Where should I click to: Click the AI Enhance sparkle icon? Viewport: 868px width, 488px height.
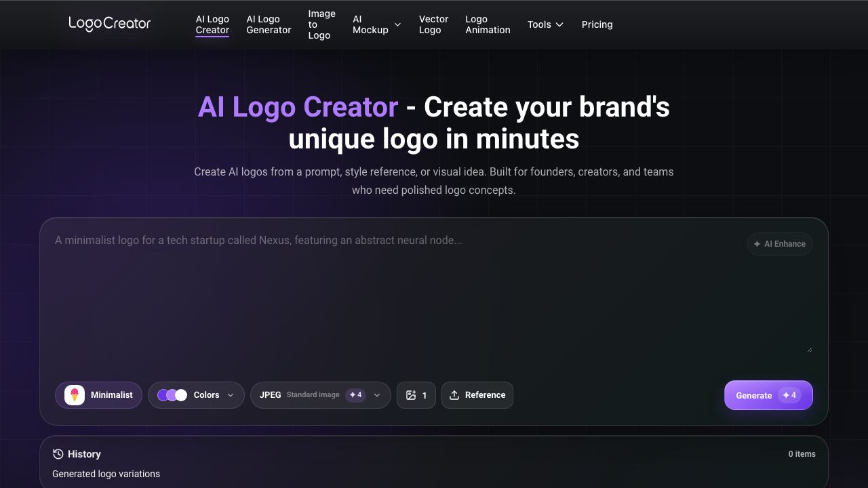(757, 244)
